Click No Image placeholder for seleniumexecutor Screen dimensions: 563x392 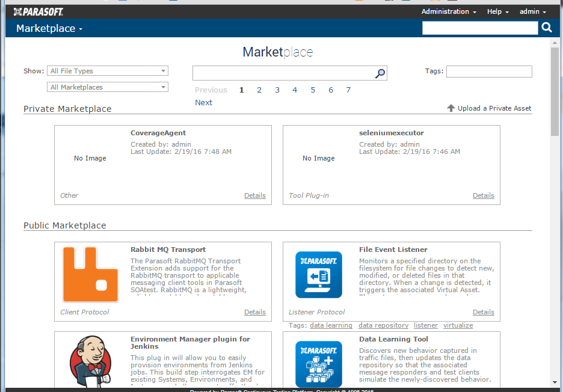pos(318,158)
